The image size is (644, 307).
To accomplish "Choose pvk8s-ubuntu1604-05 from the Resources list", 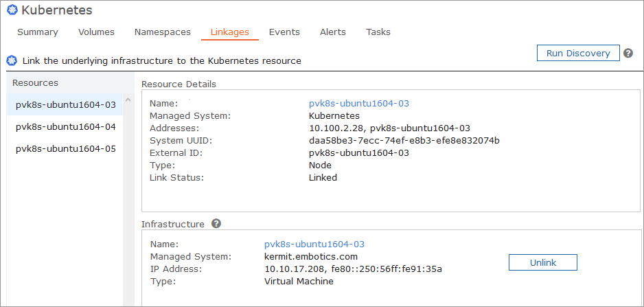I will [65, 148].
